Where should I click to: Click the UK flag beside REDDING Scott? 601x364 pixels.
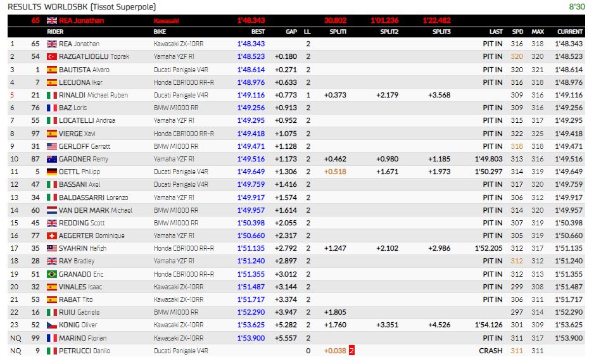52,223
